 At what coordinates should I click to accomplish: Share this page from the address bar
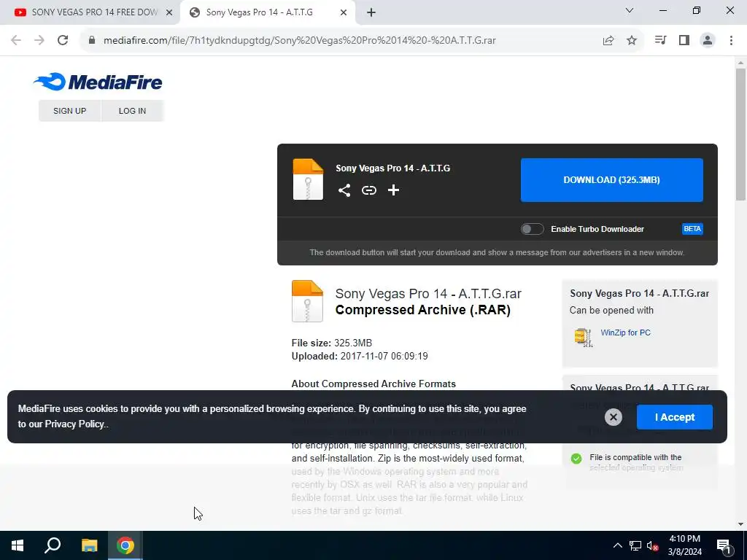(x=608, y=41)
